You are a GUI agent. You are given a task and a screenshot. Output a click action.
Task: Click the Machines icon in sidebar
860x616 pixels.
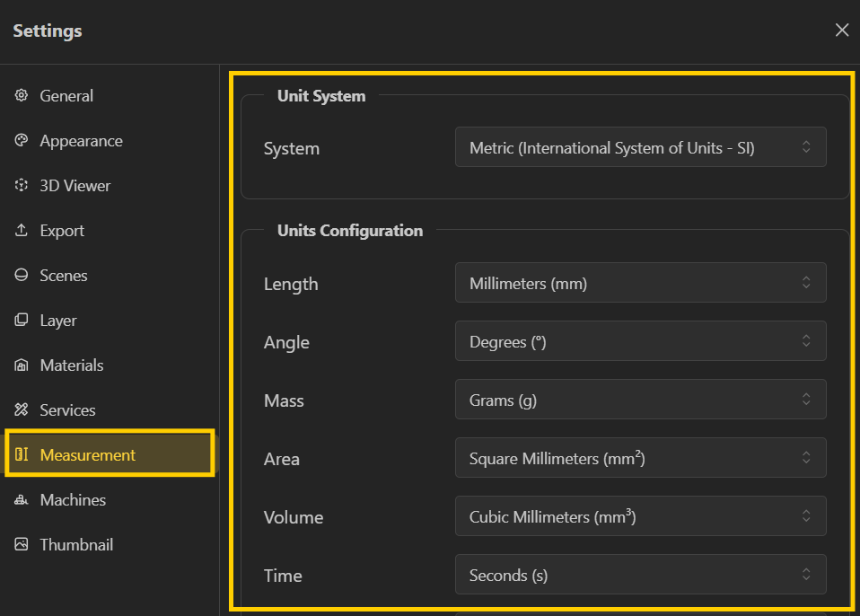tap(22, 500)
